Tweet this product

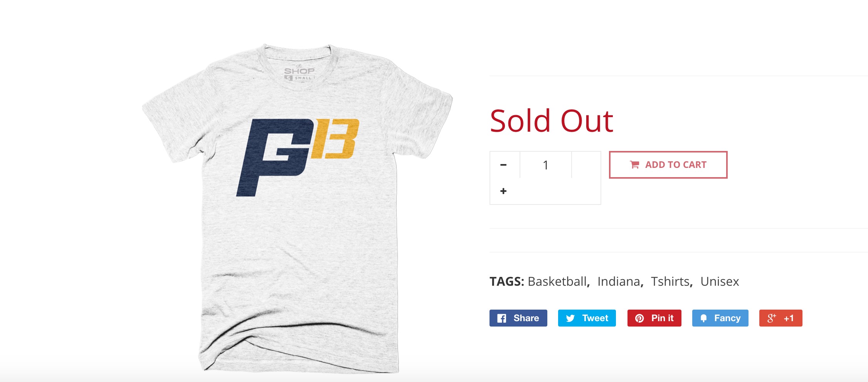pyautogui.click(x=587, y=318)
